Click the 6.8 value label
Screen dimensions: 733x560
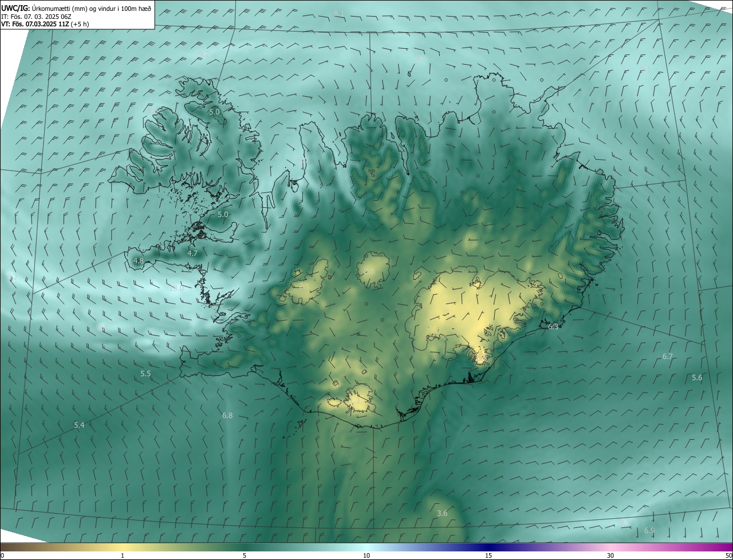click(x=227, y=415)
